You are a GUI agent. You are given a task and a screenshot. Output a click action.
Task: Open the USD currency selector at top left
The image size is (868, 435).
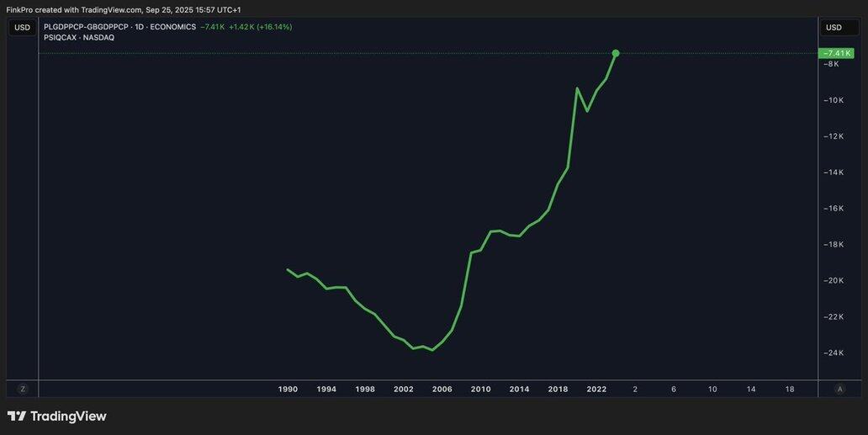coord(23,28)
